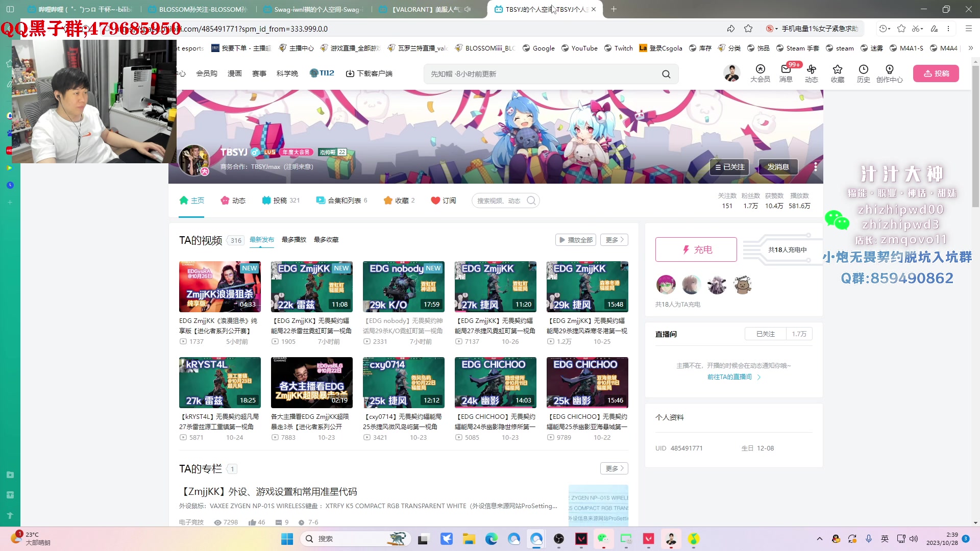The height and width of the screenshot is (551, 980).
Task: Click the microphone icon in system tray
Action: pos(869,539)
